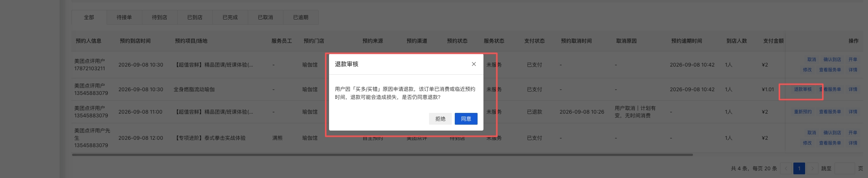Open 详情 in the 泰式拳击实战体验 row
The height and width of the screenshot is (178, 868).
853,143
